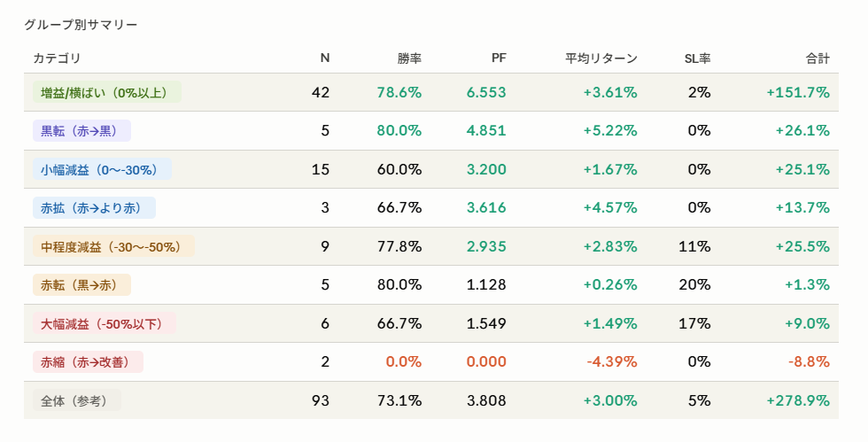Select the 赤拡（赤→より赤） badge

click(94, 207)
